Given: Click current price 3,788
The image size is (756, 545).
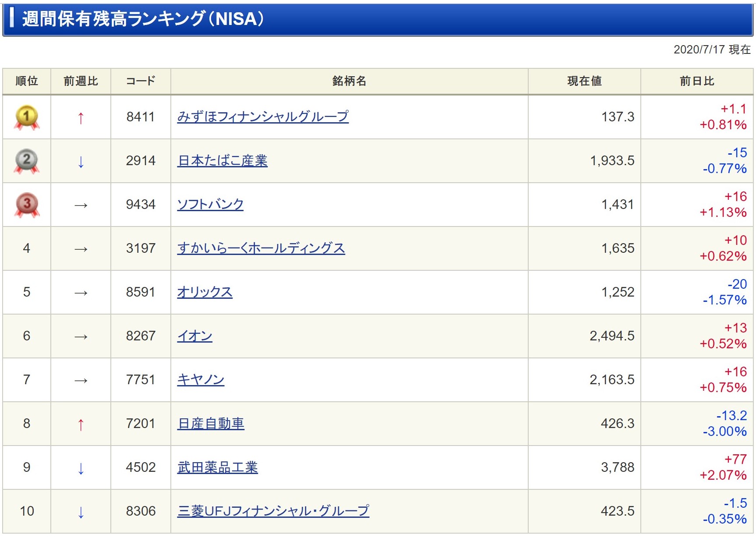Looking at the screenshot, I should pyautogui.click(x=618, y=467).
